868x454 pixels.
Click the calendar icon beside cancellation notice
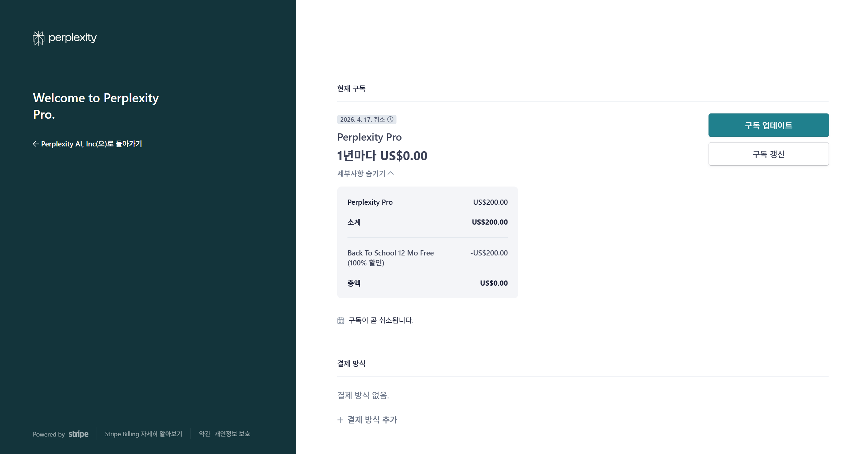341,321
